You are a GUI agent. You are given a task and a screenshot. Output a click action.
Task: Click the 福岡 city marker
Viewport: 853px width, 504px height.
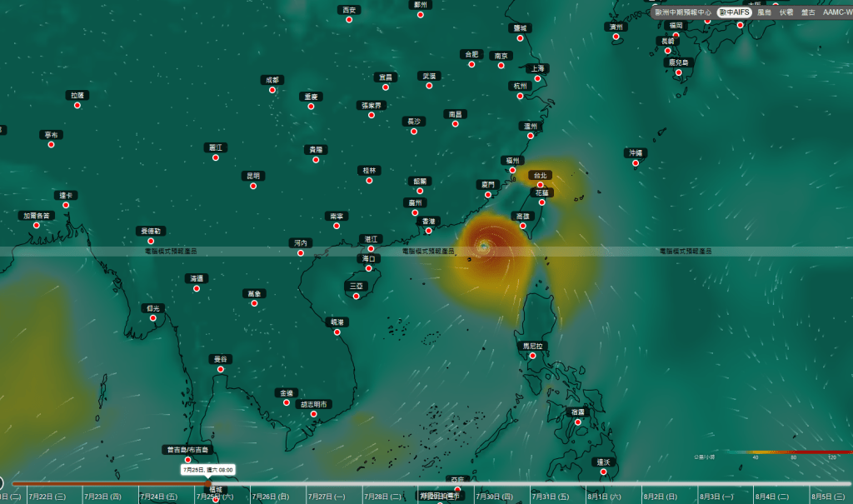[x=676, y=35]
